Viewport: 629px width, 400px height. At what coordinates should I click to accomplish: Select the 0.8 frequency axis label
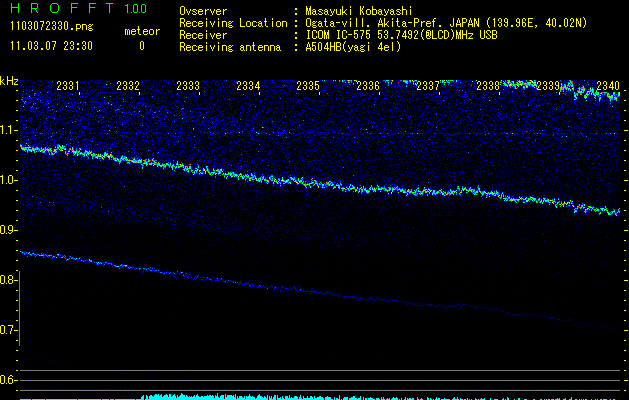point(9,280)
